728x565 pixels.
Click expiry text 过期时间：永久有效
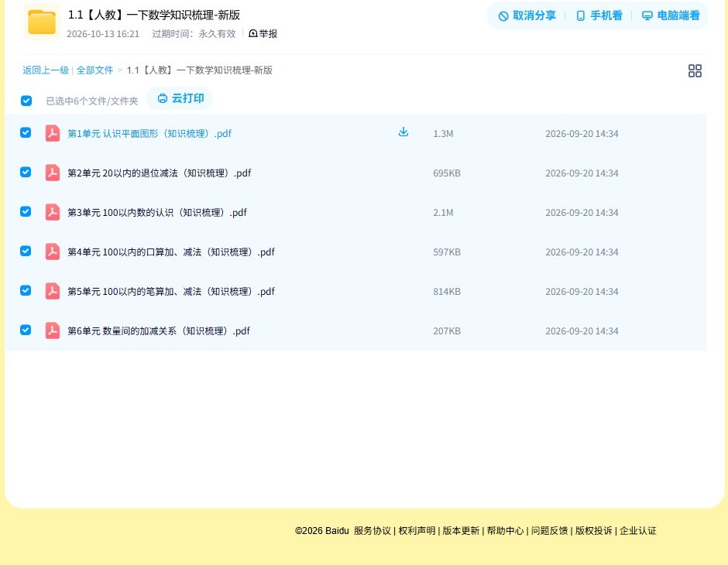(x=194, y=34)
